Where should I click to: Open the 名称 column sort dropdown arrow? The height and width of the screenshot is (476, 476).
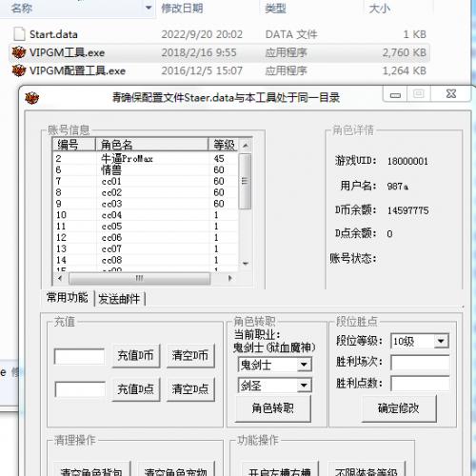point(149,8)
